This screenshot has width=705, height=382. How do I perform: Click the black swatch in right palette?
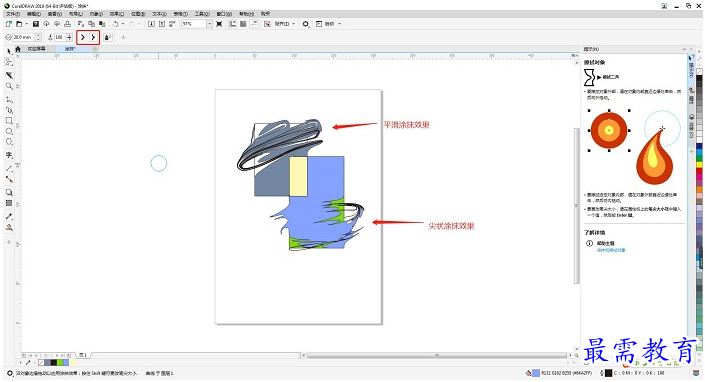pyautogui.click(x=700, y=78)
